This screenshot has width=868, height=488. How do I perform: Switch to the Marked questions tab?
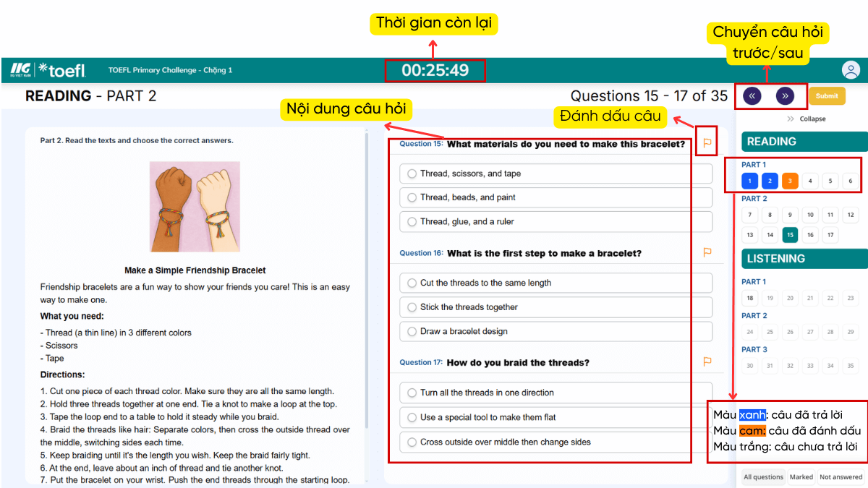coord(801,477)
